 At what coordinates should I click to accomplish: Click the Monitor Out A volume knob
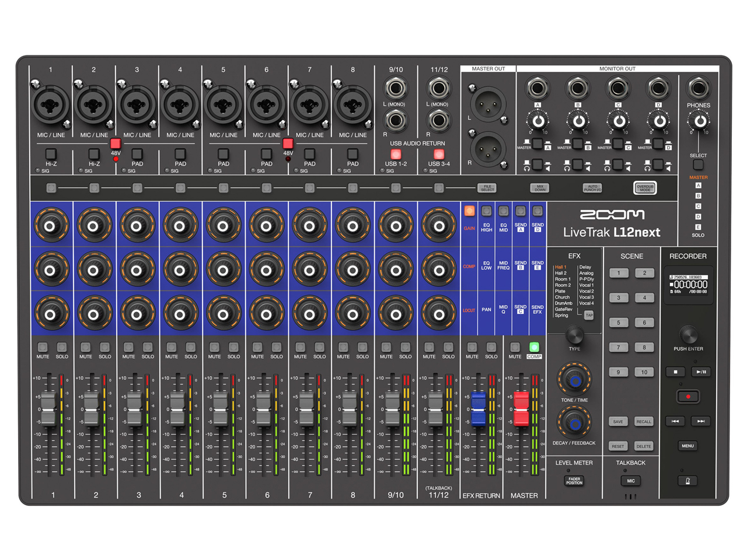point(538,121)
